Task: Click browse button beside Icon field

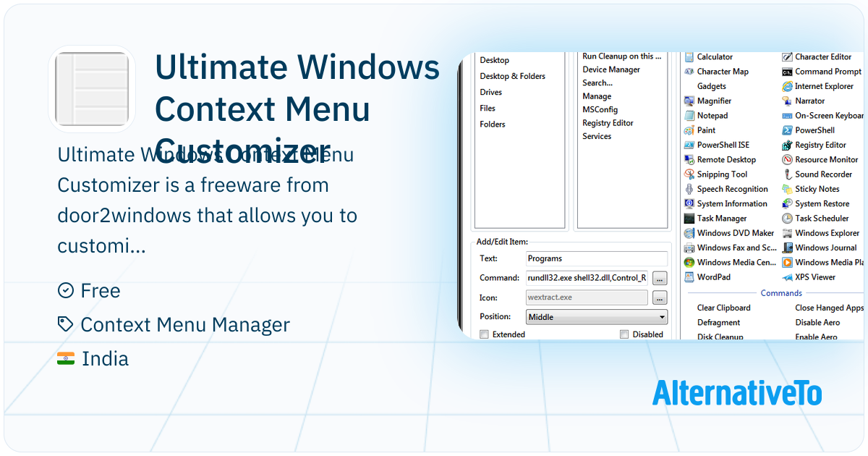Action: click(x=659, y=297)
